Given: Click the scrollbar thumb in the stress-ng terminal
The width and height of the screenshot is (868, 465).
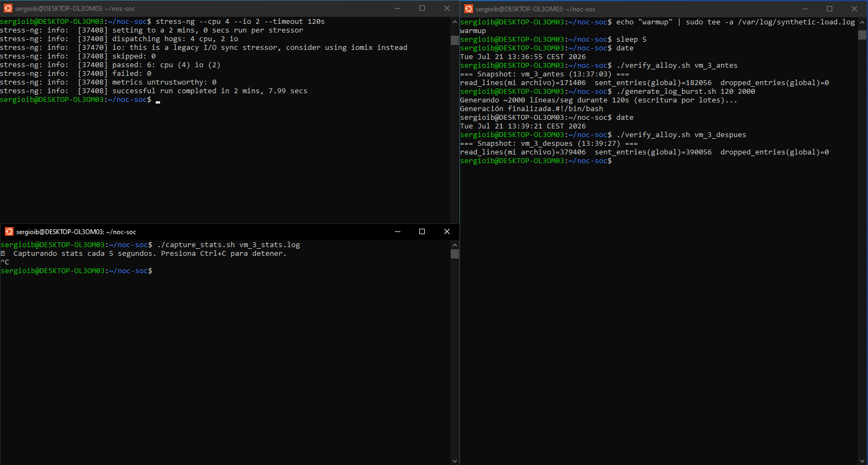Looking at the screenshot, I should click(455, 40).
